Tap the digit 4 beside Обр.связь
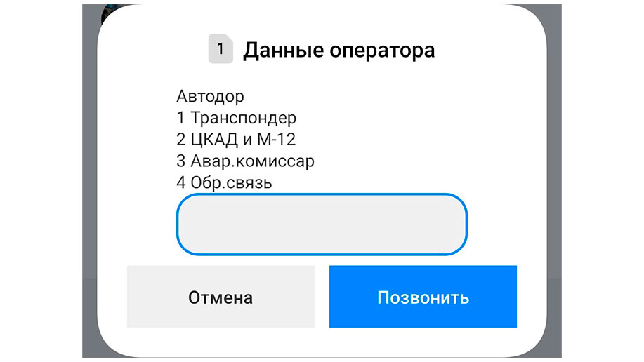 tap(181, 182)
